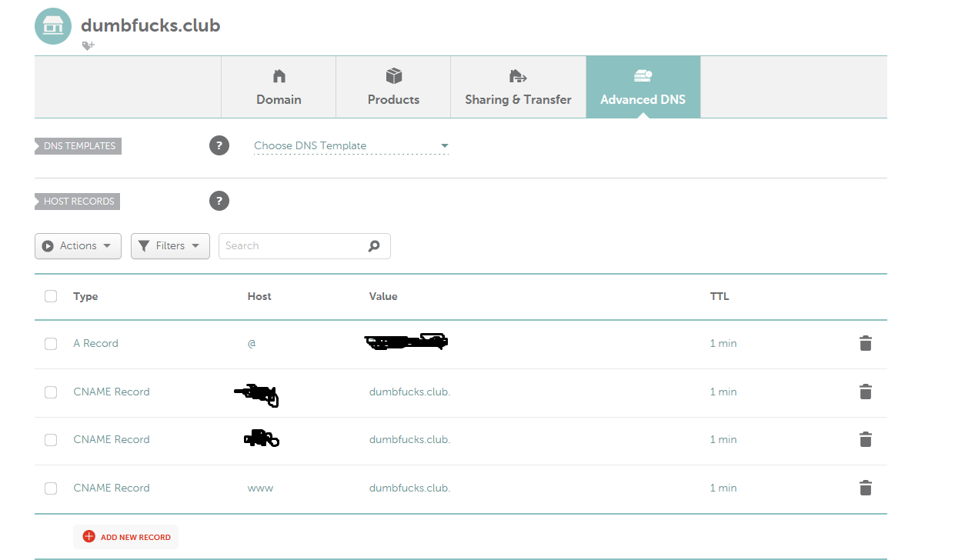Click the storefront domain icon beside title

coord(53,26)
